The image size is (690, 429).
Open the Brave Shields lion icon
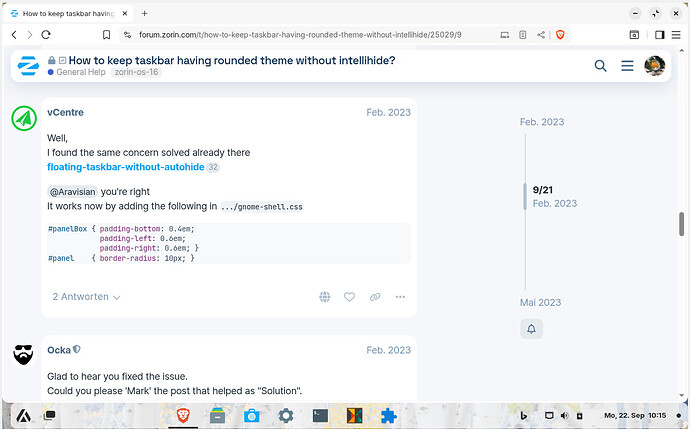click(560, 34)
